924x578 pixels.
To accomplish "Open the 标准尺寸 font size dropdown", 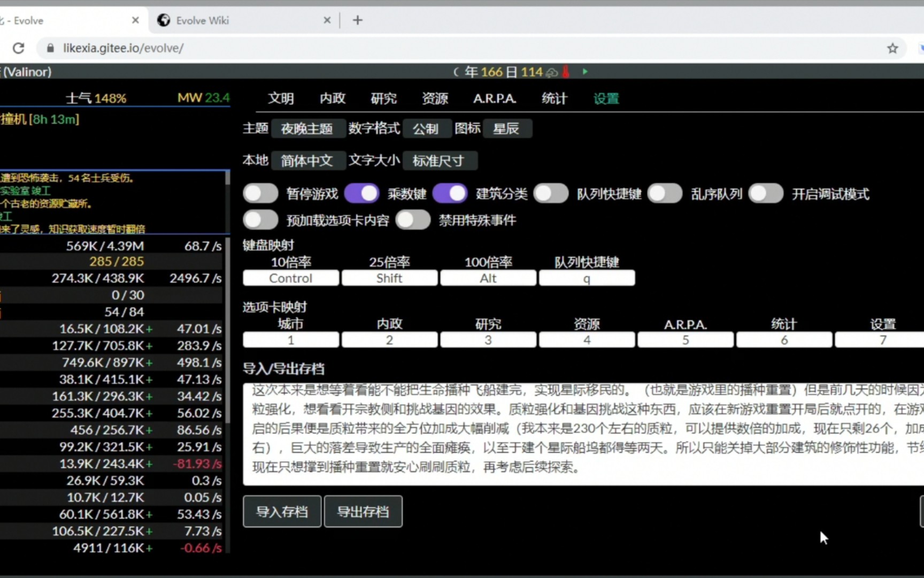I will pyautogui.click(x=439, y=161).
